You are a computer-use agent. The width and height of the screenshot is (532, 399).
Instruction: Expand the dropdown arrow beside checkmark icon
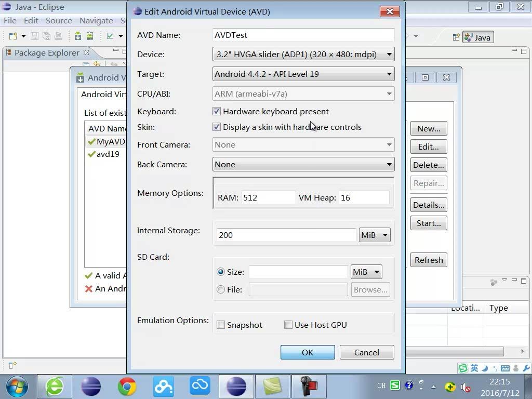pos(121,36)
